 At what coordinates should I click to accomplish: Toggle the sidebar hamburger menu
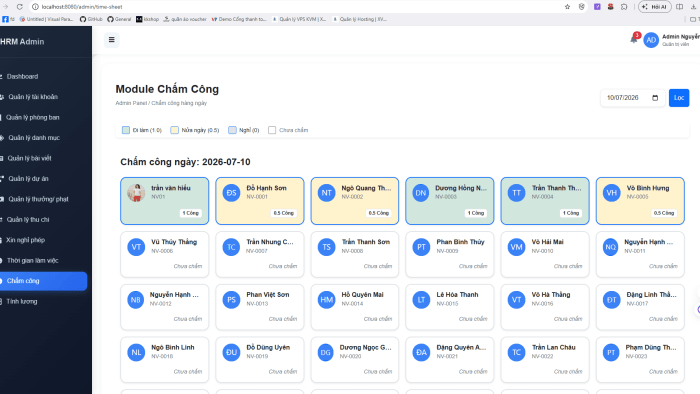point(112,40)
